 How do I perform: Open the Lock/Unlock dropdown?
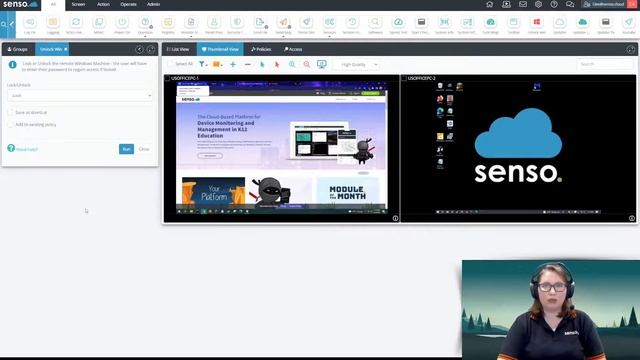point(80,96)
